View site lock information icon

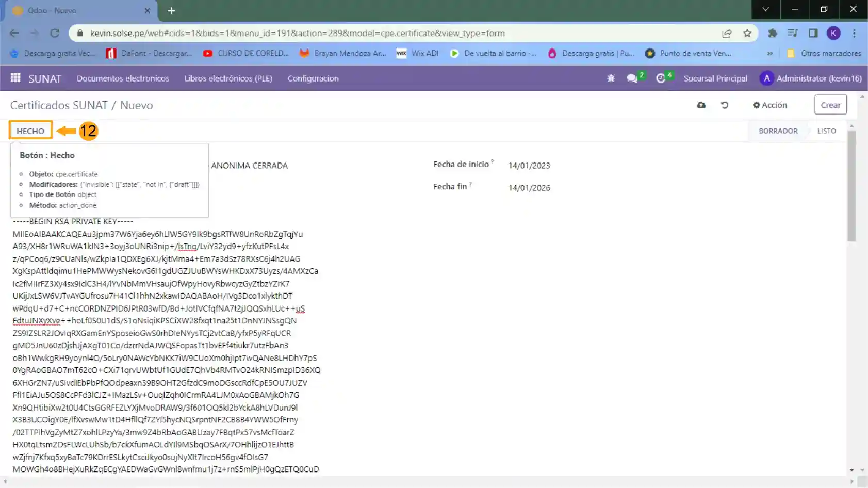click(x=79, y=33)
